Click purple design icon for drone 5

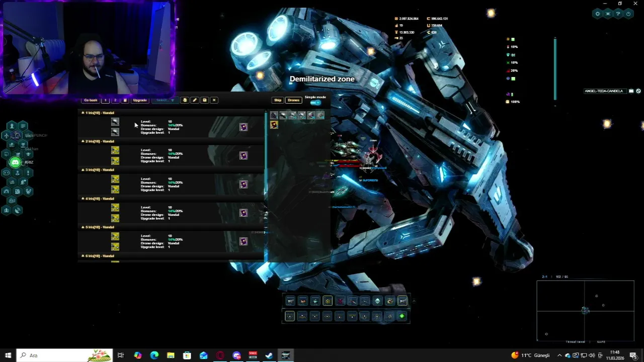click(x=244, y=241)
